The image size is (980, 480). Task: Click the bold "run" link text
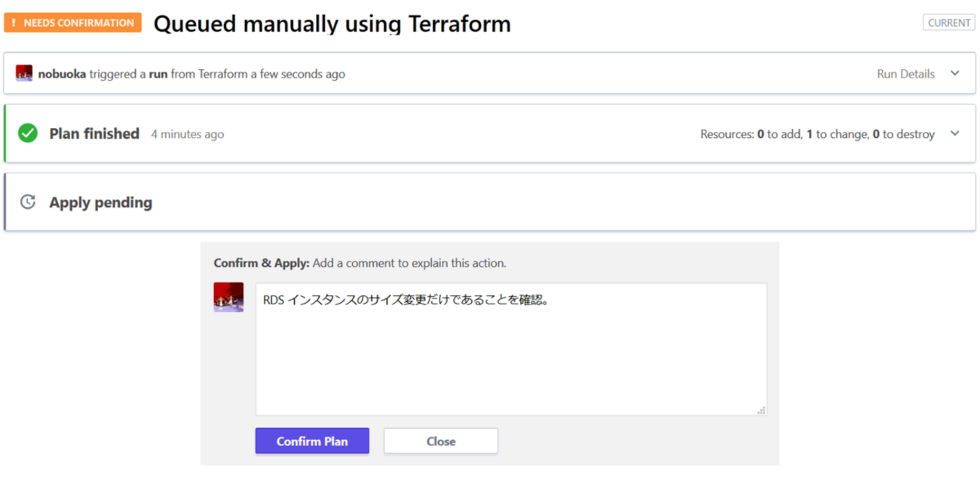(158, 74)
